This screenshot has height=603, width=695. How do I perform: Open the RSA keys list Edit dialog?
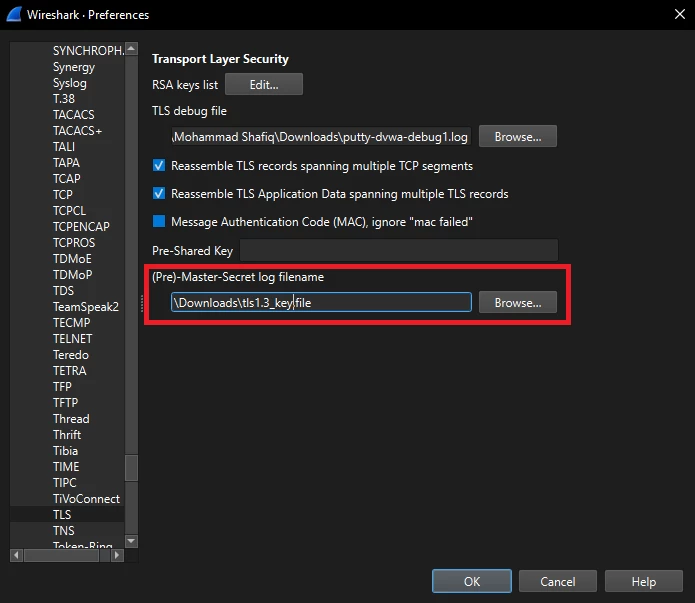pos(264,84)
